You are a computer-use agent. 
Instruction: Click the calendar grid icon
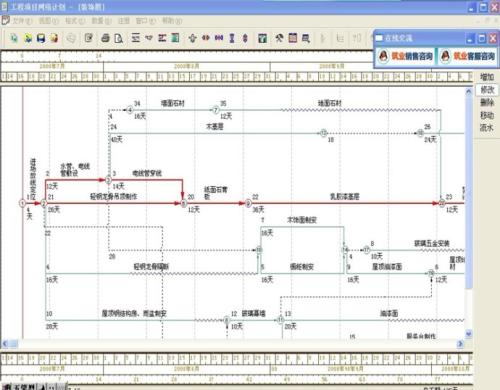pos(293,38)
